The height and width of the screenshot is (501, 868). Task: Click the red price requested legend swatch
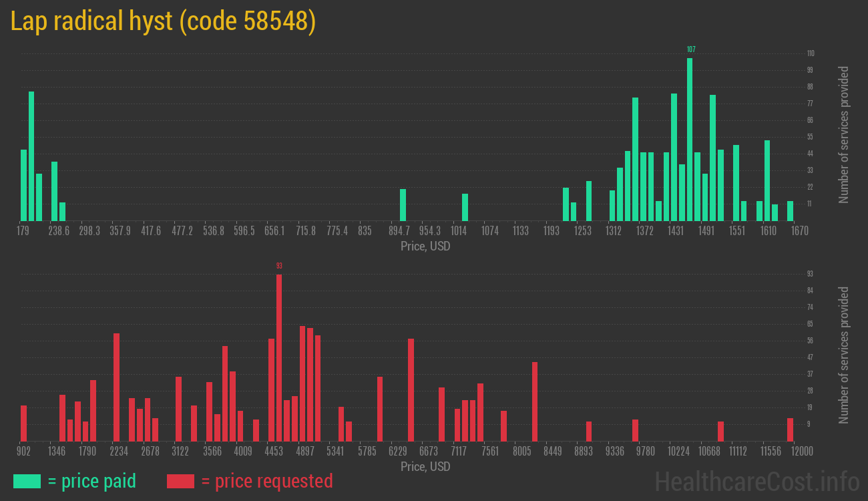coord(180,481)
